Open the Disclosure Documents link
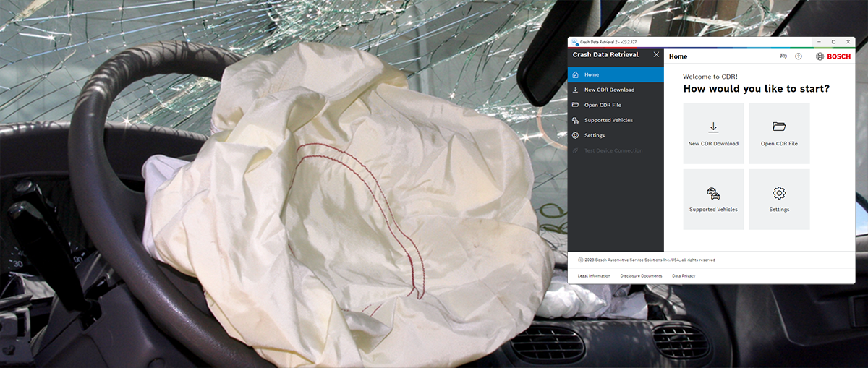Image resolution: width=868 pixels, height=368 pixels. tap(641, 276)
